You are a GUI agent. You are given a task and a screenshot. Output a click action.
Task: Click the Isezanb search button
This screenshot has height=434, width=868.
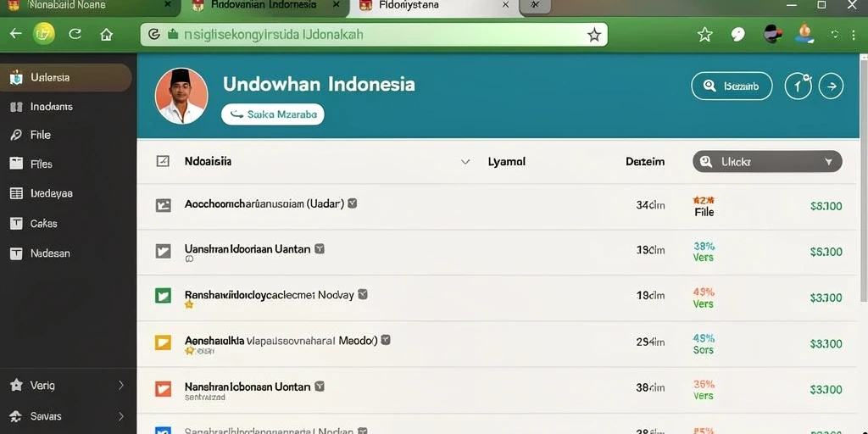[x=732, y=86]
